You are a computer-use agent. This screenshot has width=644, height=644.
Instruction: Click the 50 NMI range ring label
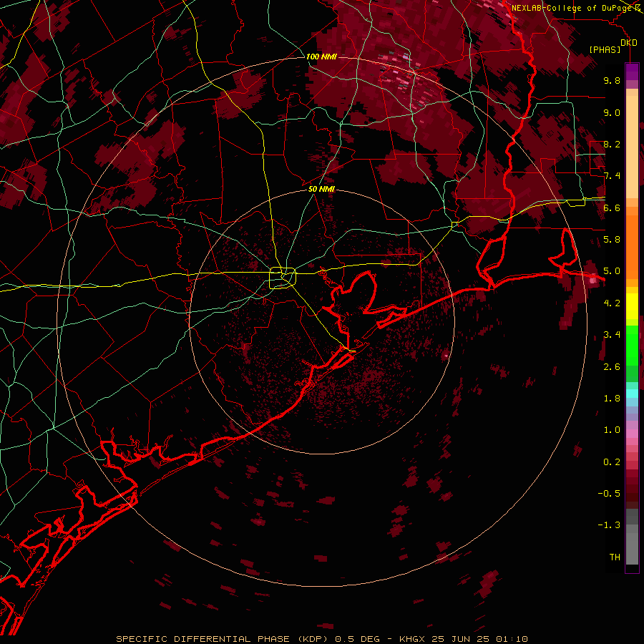tap(321, 189)
